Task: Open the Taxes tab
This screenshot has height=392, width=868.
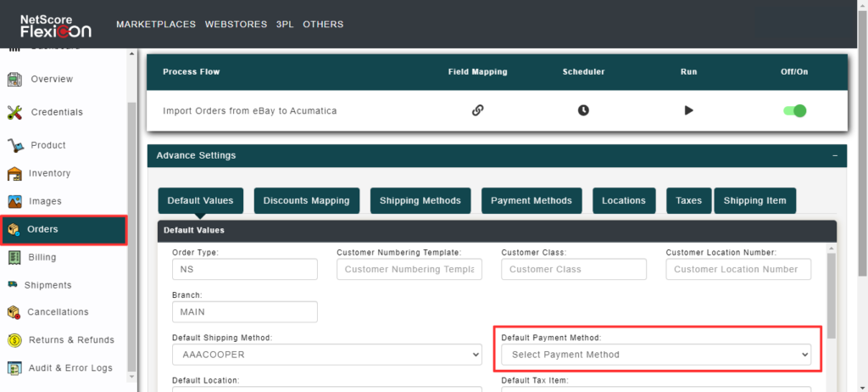Action: coord(688,201)
